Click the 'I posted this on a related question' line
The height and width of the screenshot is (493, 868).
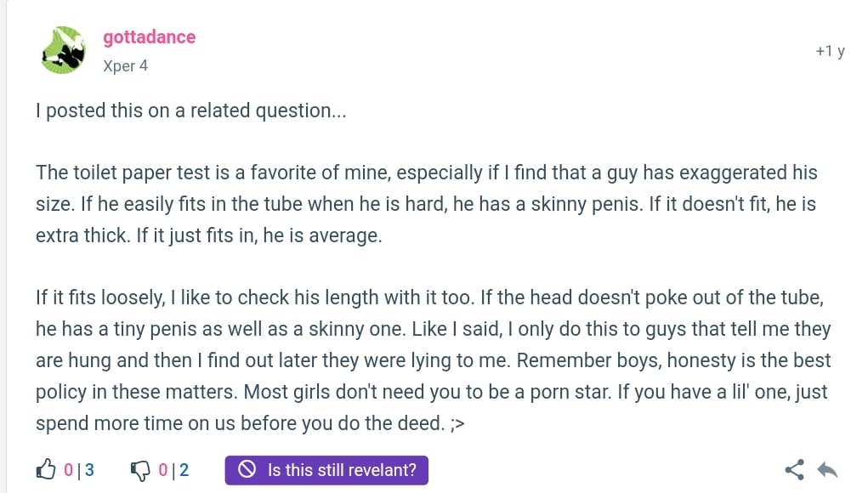click(191, 110)
